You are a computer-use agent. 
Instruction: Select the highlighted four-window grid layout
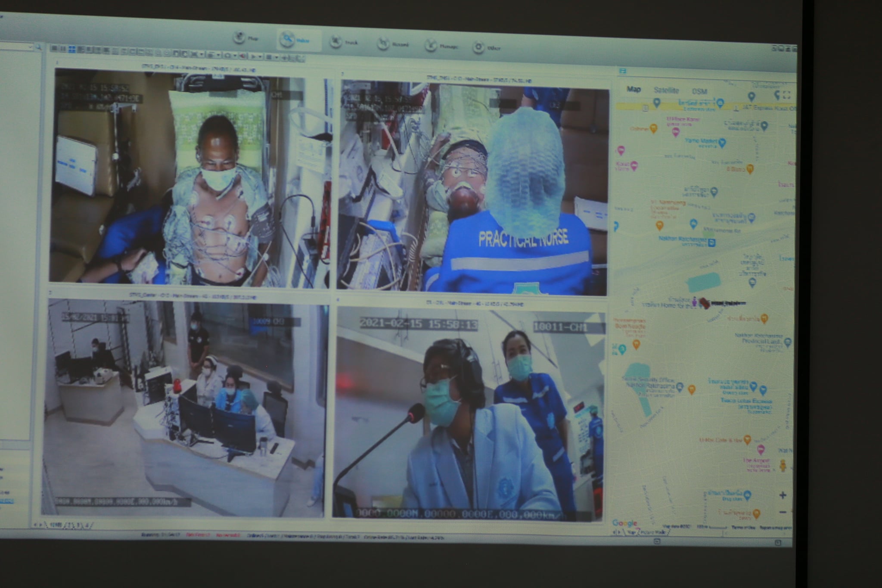(72, 50)
